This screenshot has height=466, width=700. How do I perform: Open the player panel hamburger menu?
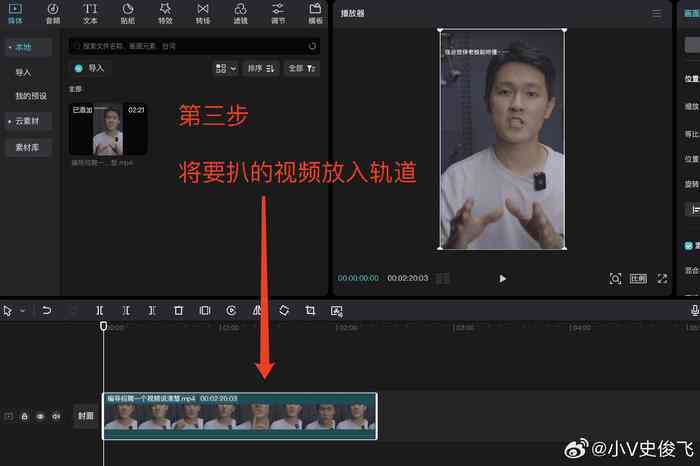[x=656, y=14]
